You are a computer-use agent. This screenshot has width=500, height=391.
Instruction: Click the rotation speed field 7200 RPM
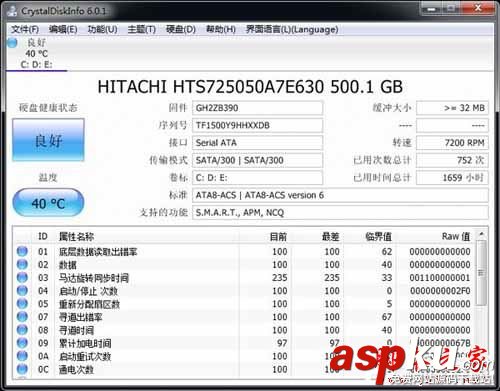pyautogui.click(x=452, y=143)
